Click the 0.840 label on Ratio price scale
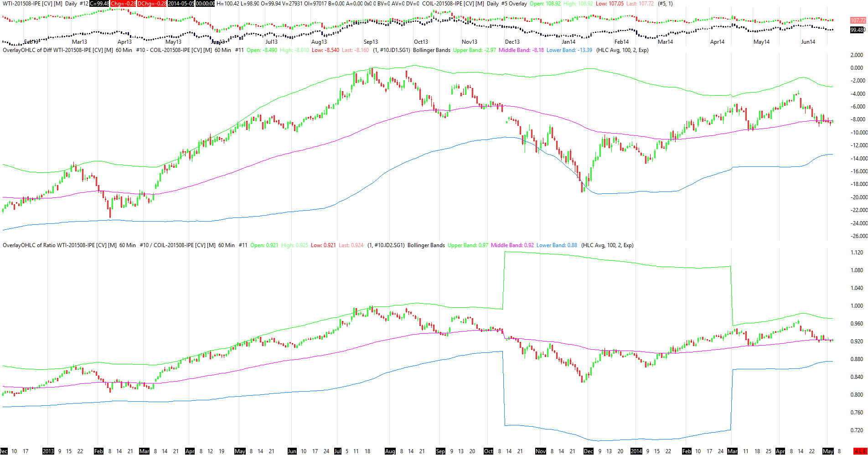 (857, 377)
